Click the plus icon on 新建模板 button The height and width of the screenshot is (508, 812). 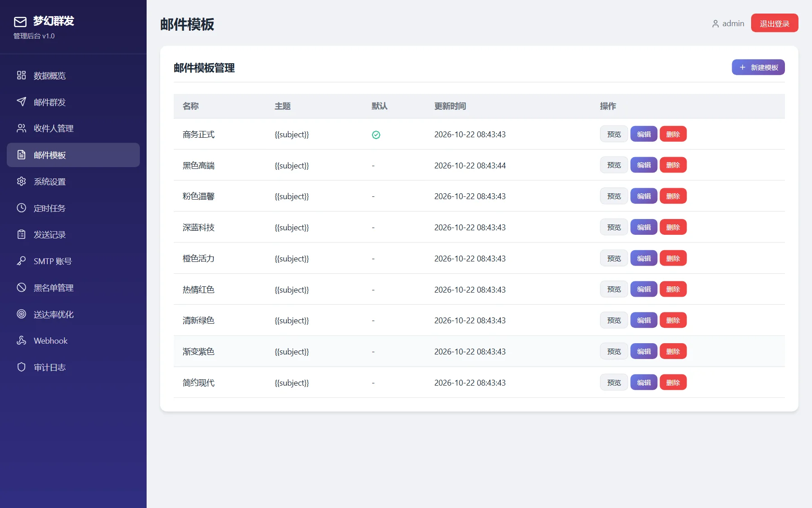[742, 67]
